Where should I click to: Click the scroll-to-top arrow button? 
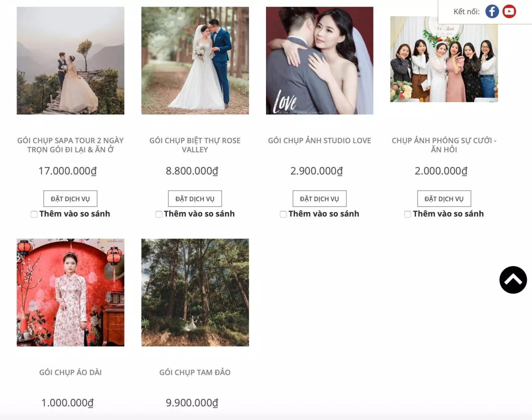point(513,280)
